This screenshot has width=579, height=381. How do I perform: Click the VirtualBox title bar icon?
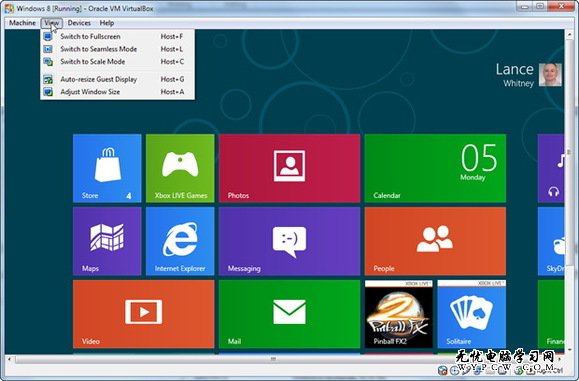9,8
